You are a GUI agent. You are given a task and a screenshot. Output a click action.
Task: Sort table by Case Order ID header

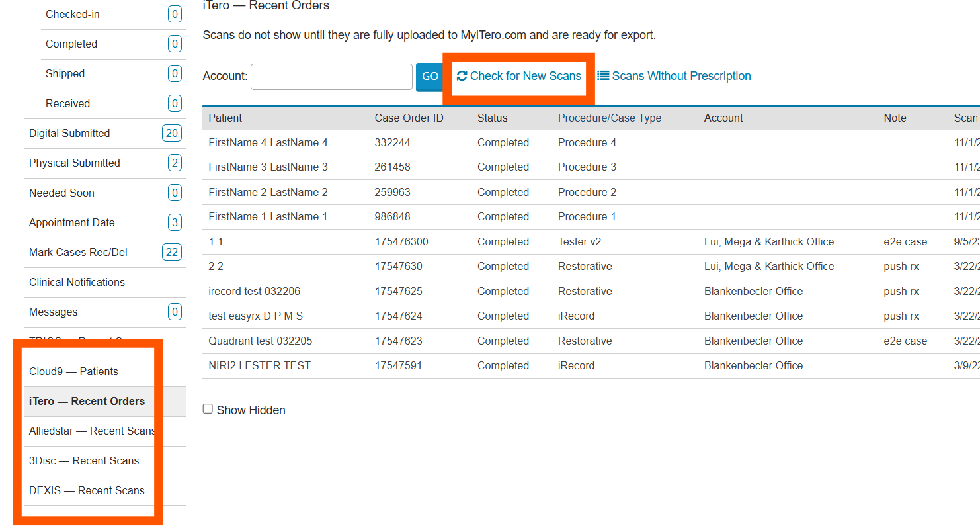[409, 118]
